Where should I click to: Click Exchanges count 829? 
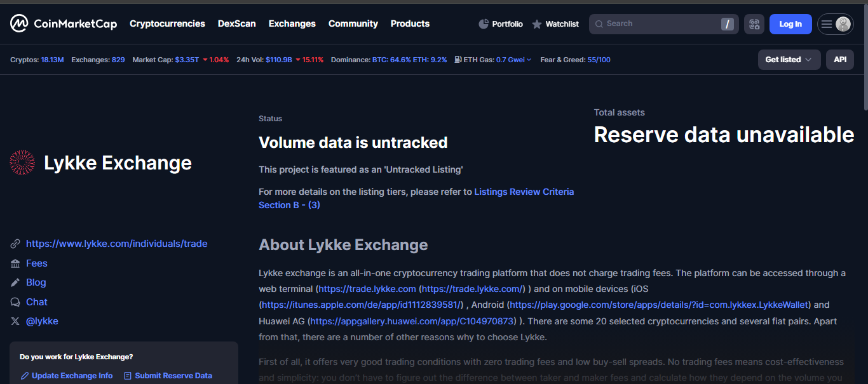tap(118, 60)
